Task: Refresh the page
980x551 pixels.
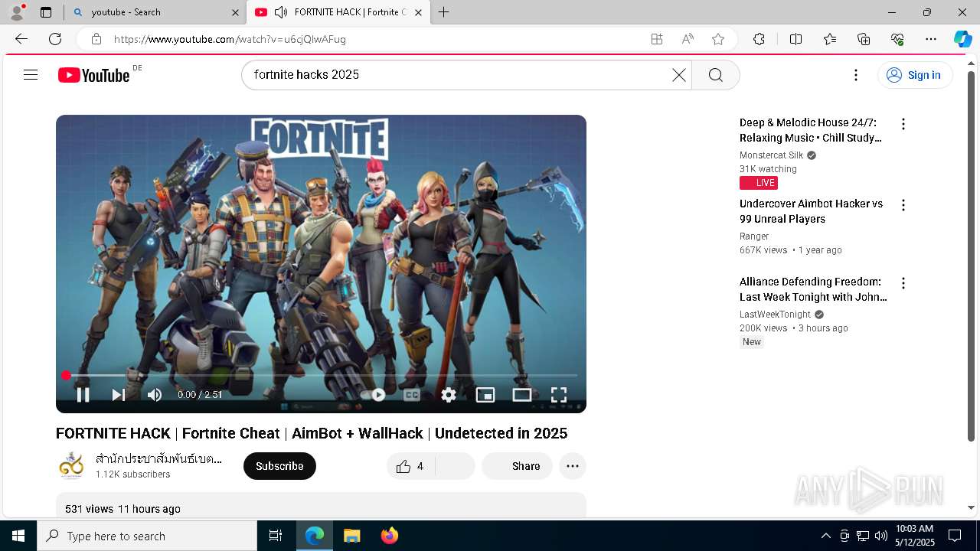Action: click(55, 39)
